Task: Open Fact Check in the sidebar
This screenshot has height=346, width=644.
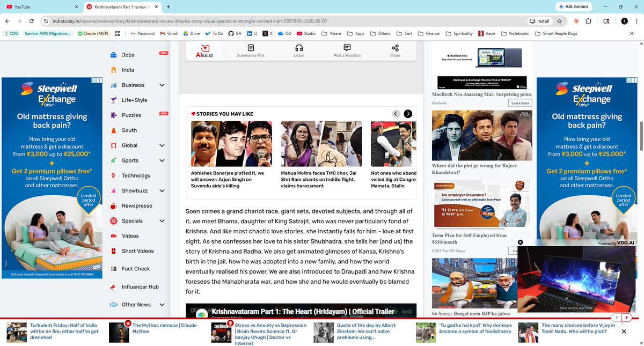Action: pyautogui.click(x=136, y=269)
